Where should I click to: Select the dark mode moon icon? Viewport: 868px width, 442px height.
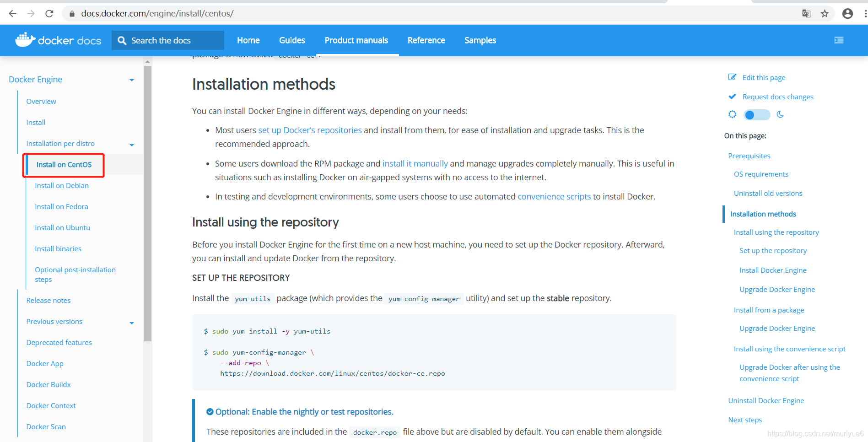[x=780, y=114]
